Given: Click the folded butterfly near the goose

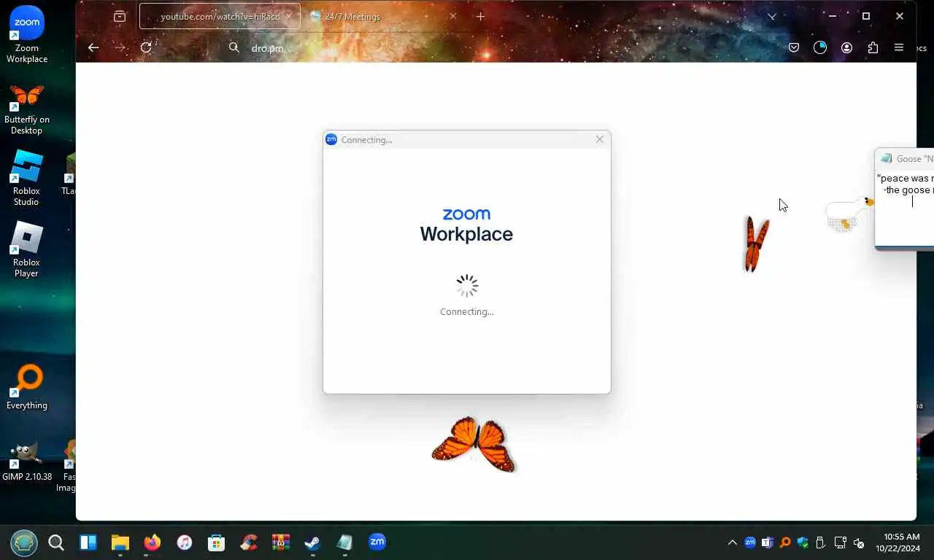Looking at the screenshot, I should (756, 244).
